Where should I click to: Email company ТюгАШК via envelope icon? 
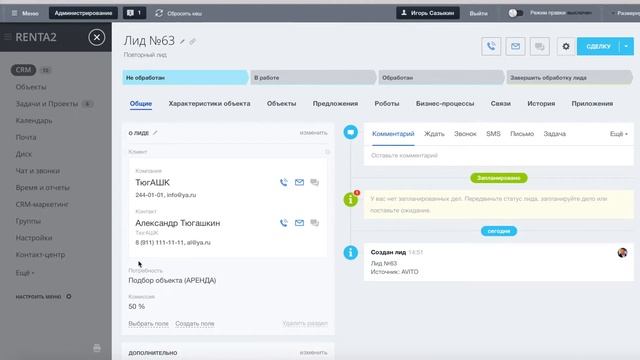click(299, 182)
